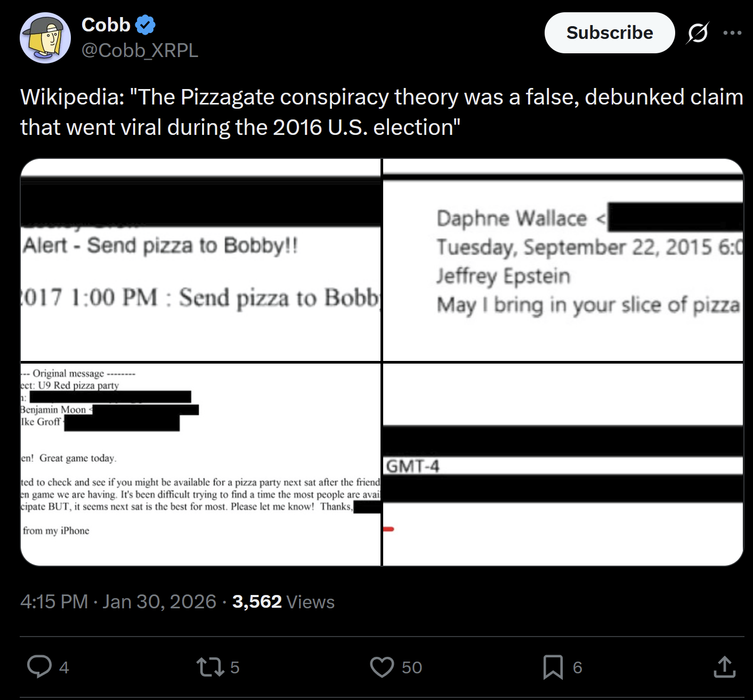The height and width of the screenshot is (700, 753).
Task: Like the post with the heart icon
Action: coord(382,667)
